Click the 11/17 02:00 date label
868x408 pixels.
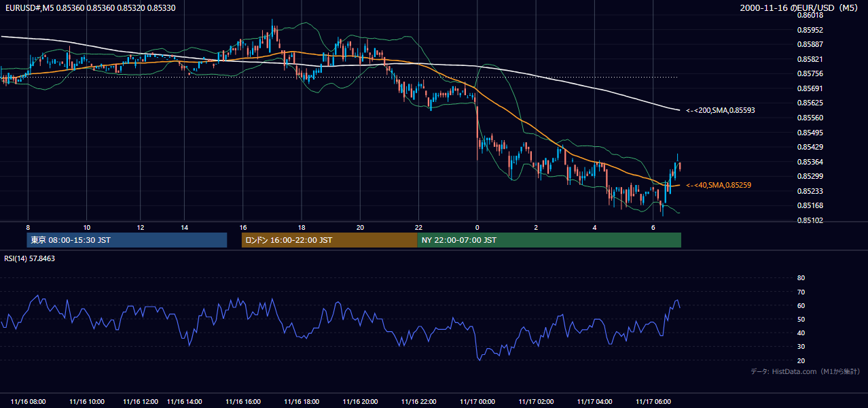pyautogui.click(x=536, y=401)
